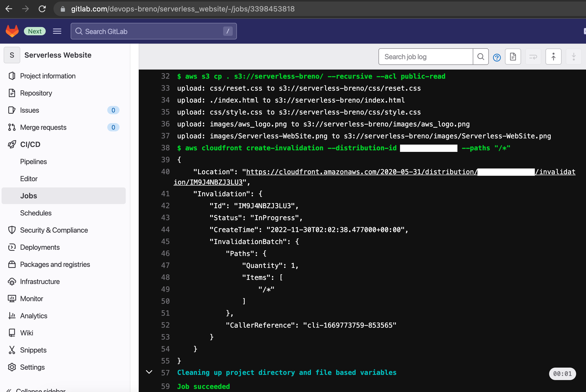Click the GitLab fox logo

pyautogui.click(x=12, y=31)
